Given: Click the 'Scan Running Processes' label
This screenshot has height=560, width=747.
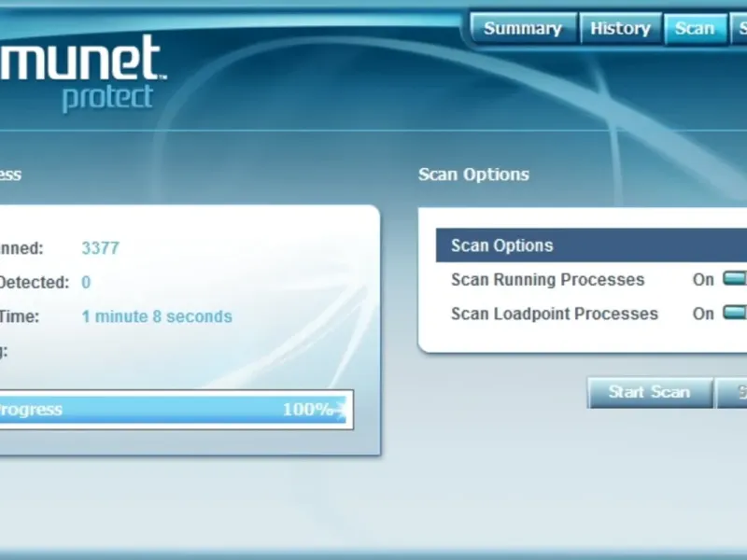Looking at the screenshot, I should click(547, 279).
